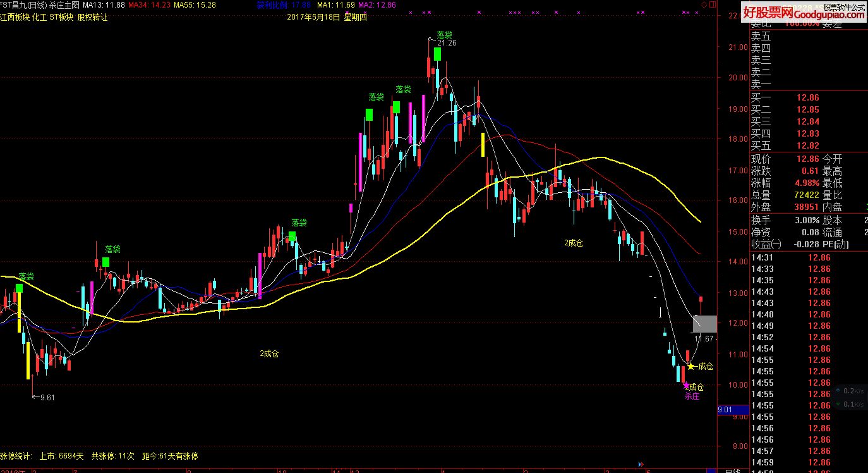This screenshot has height=473, width=868.
Task: Click the blue 9.01 price tag on the axis
Action: tap(733, 410)
